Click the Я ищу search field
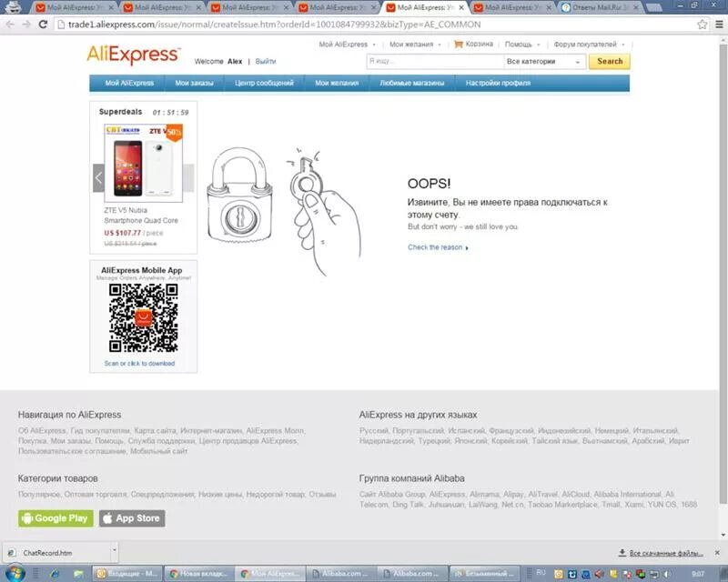 pyautogui.click(x=435, y=61)
